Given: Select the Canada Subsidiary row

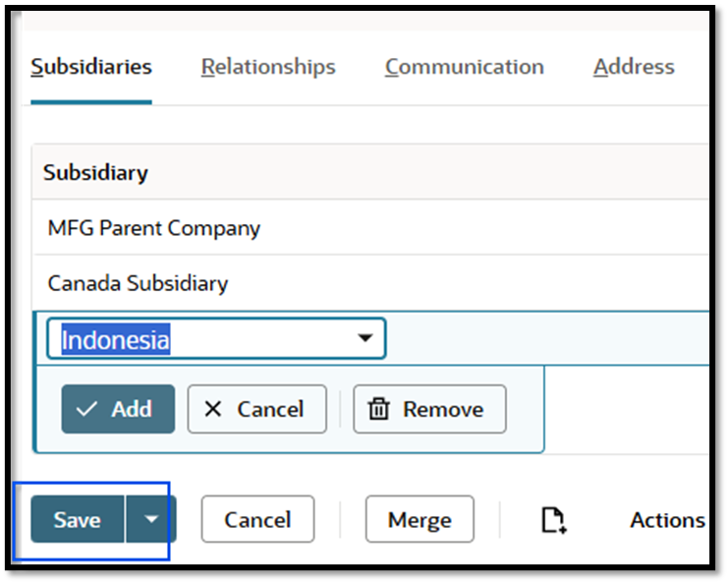Looking at the screenshot, I should point(138,283).
